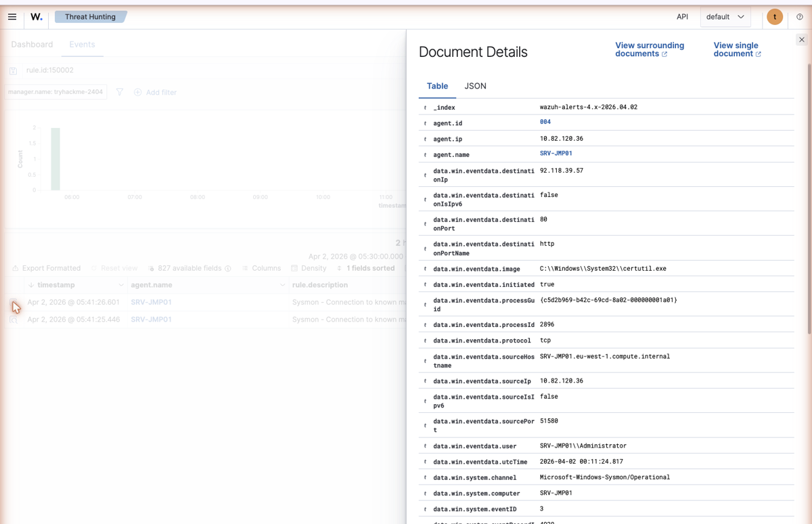Open 1 fields sorted menu
The height and width of the screenshot is (524, 812).
[365, 268]
